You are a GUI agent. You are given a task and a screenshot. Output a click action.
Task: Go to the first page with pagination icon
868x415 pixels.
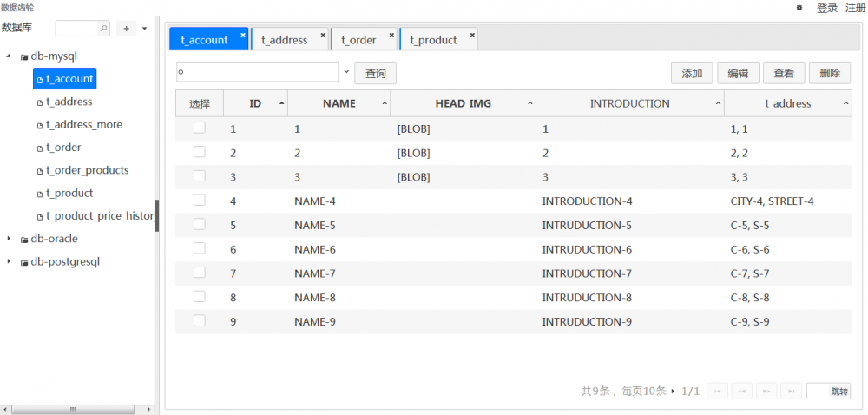click(x=717, y=392)
